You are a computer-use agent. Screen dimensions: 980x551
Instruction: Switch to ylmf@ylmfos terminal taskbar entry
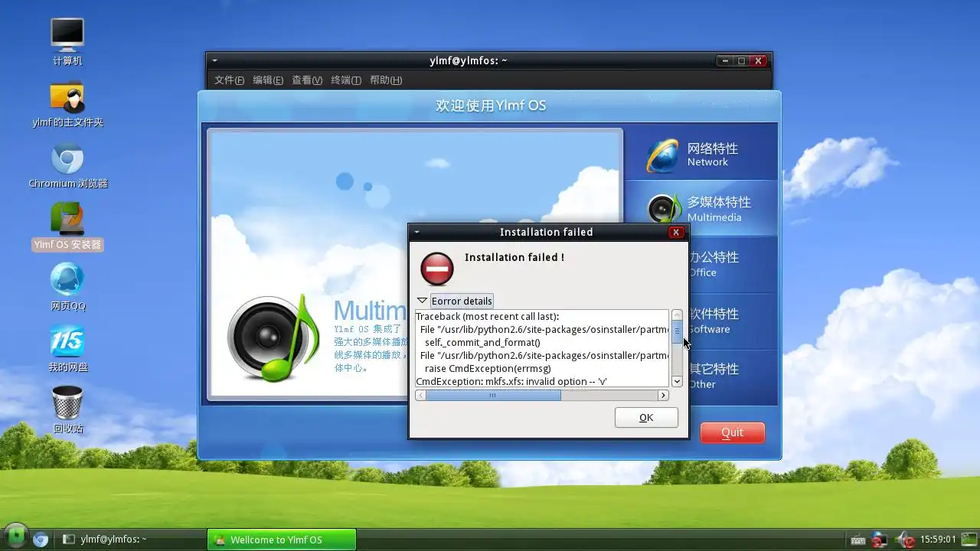(132, 539)
